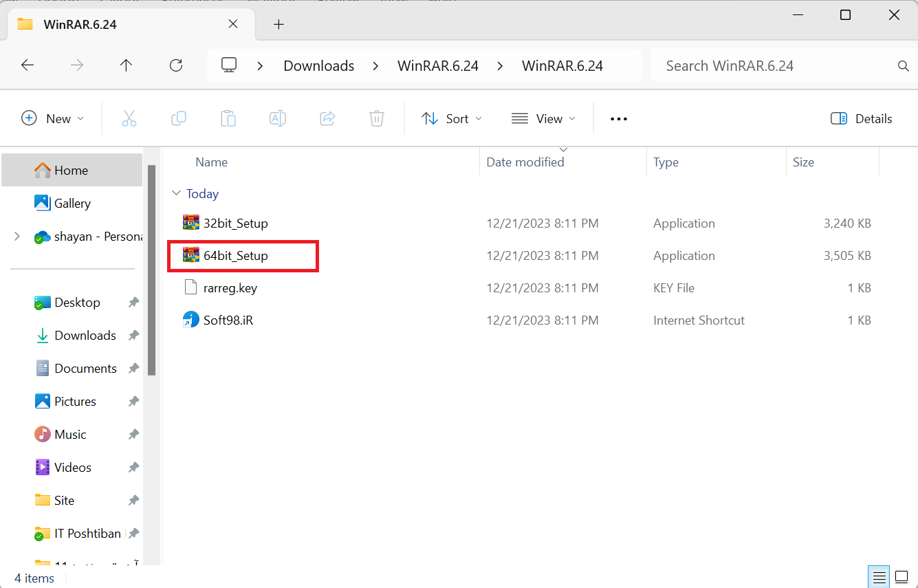Click the Copy icon in toolbar
Screen dimensions: 918x588
coord(178,118)
